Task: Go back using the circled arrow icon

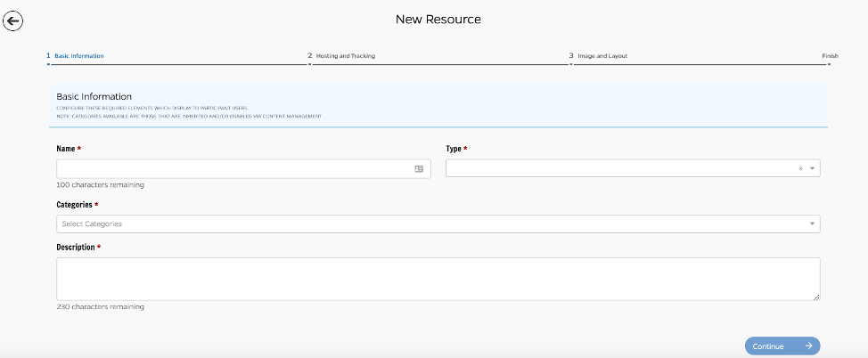Action: pyautogui.click(x=13, y=21)
